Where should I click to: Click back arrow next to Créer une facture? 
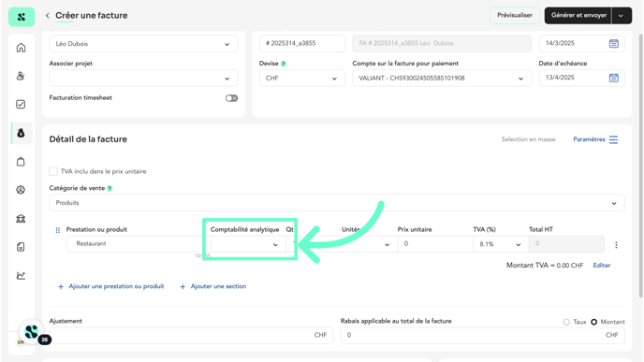[48, 16]
